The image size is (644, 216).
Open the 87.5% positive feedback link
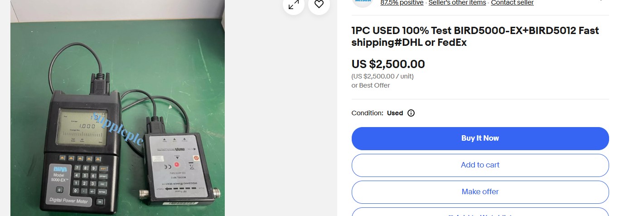(x=402, y=3)
